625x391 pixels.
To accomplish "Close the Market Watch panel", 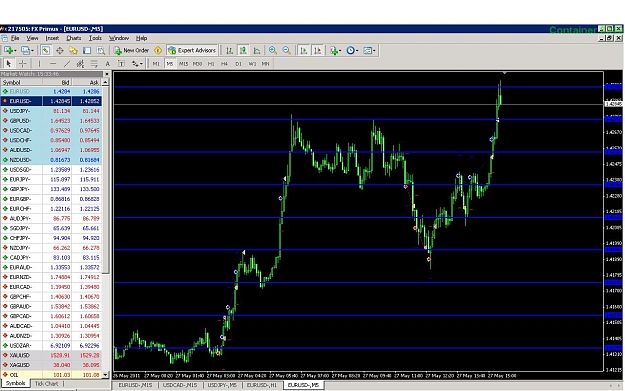I will click(x=106, y=74).
